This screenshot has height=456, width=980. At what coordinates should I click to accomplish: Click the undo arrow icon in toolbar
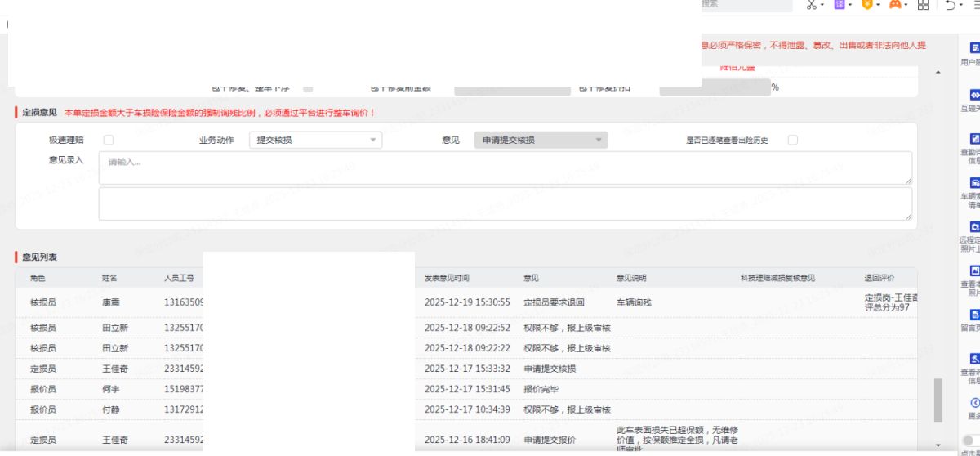coord(950,5)
